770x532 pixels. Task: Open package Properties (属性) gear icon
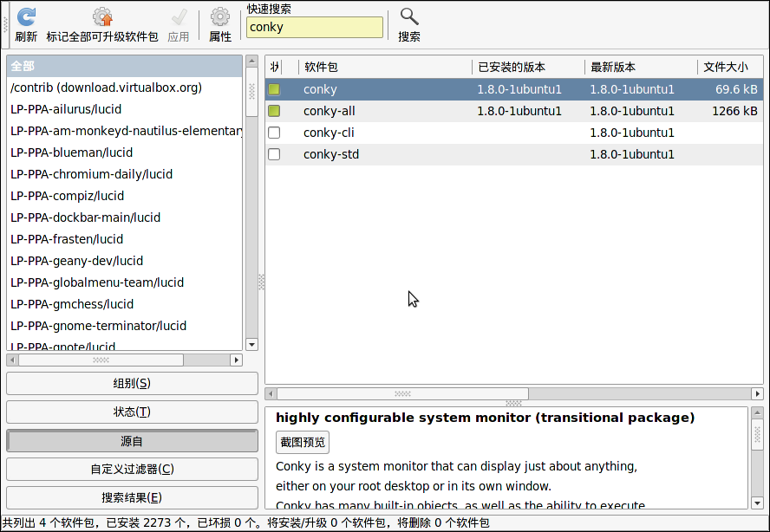point(220,17)
